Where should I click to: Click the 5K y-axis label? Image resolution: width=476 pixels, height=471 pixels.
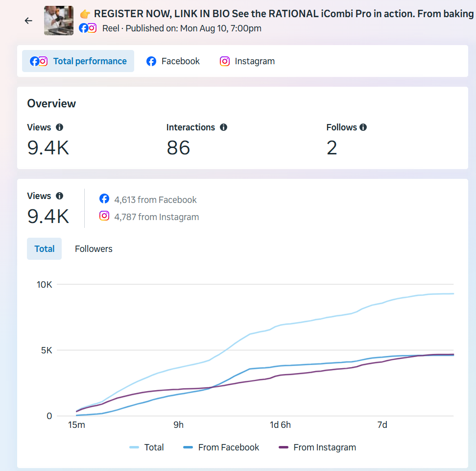pos(47,350)
